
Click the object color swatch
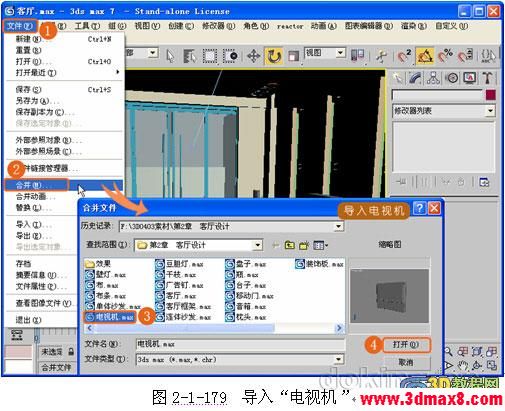click(490, 95)
